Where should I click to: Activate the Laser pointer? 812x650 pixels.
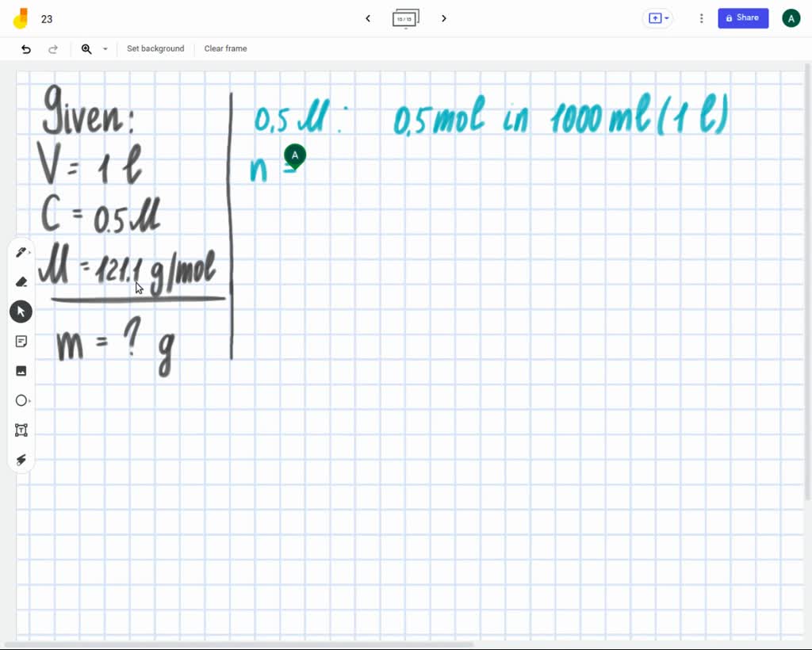[21, 460]
